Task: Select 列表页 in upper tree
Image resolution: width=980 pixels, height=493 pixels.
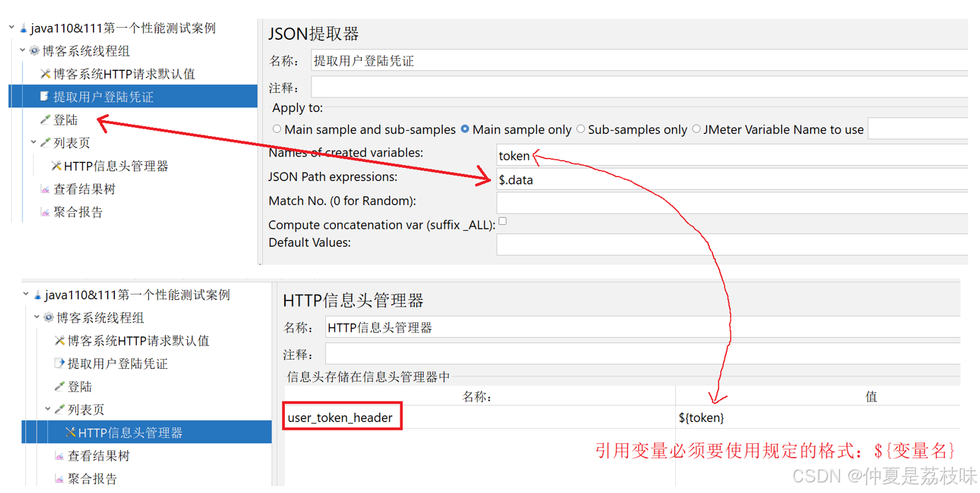Action: point(72,143)
